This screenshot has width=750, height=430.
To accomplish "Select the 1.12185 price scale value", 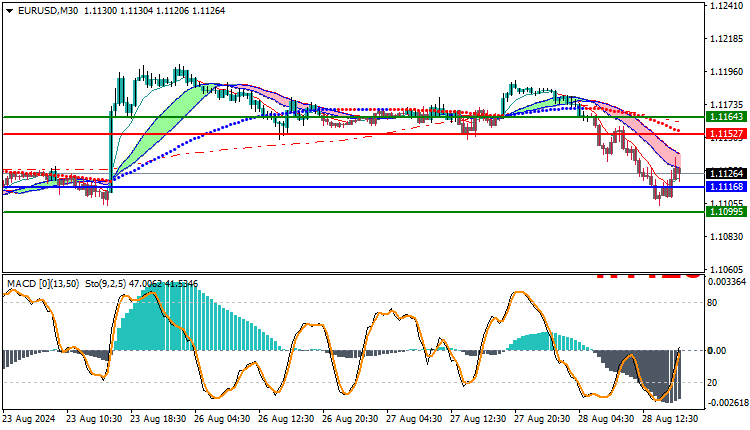I will point(727,39).
